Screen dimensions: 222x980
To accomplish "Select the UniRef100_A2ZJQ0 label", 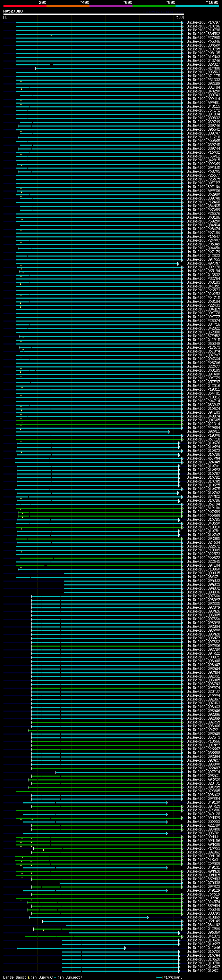I will tap(203, 826).
